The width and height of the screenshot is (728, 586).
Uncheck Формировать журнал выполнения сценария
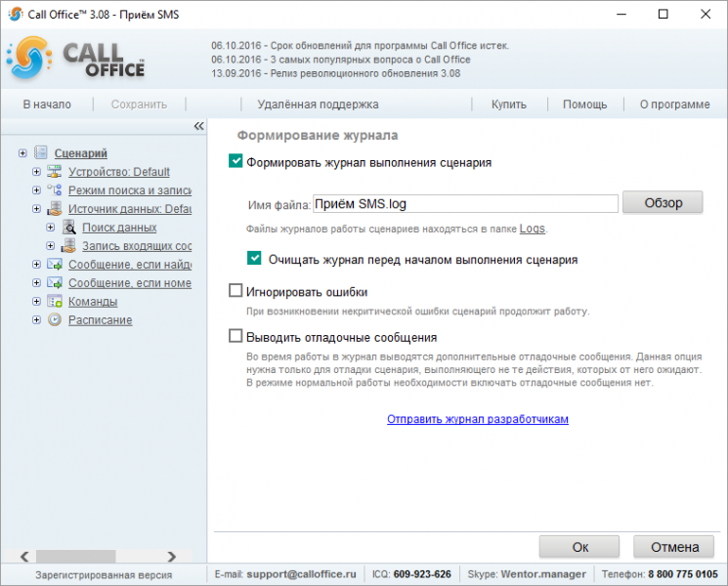pyautogui.click(x=236, y=160)
